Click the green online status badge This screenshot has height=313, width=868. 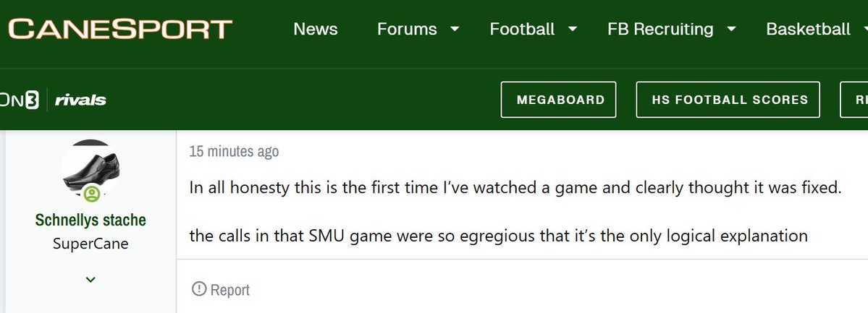pyautogui.click(x=91, y=194)
